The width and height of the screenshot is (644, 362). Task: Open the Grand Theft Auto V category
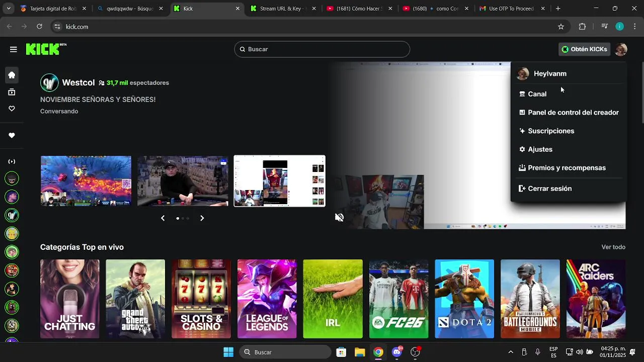click(x=135, y=299)
